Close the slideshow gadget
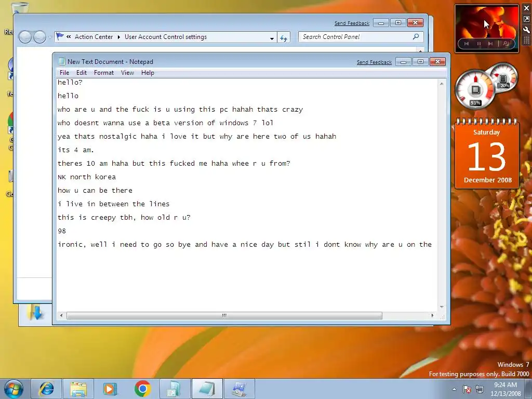 pyautogui.click(x=527, y=8)
